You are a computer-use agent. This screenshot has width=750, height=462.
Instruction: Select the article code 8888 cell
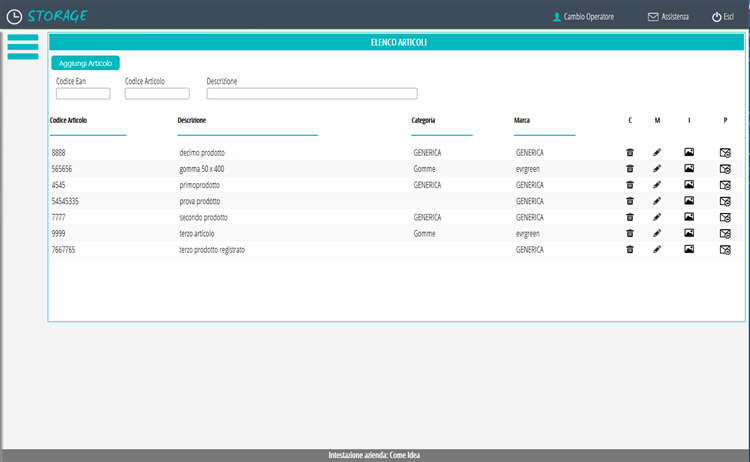point(58,153)
